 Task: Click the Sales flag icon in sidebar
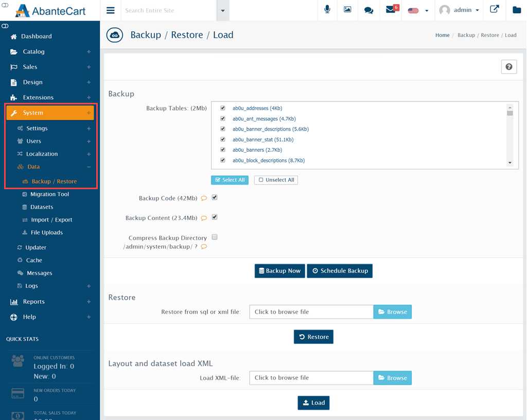pyautogui.click(x=14, y=67)
